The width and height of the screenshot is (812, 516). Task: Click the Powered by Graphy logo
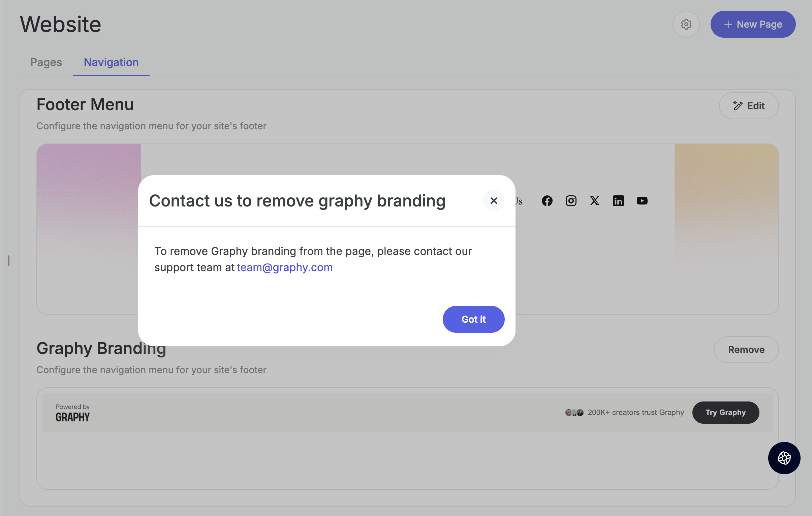click(x=72, y=413)
